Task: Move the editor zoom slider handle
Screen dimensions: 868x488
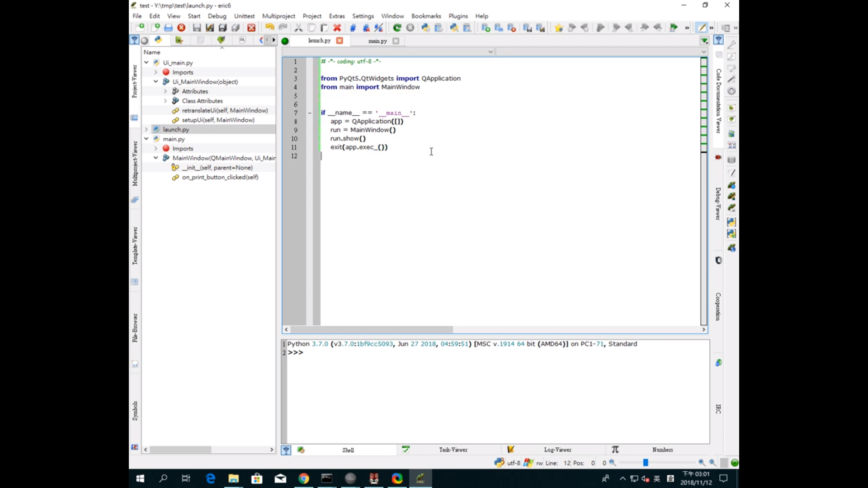Action: (646, 463)
